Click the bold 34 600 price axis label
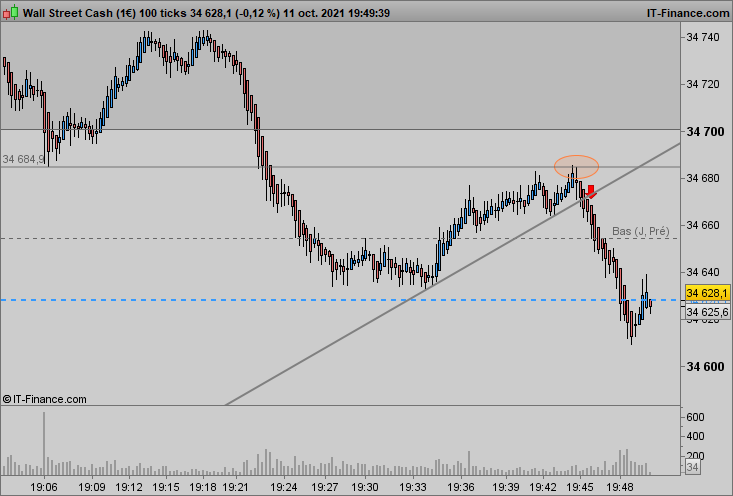Image resolution: width=733 pixels, height=496 pixels. 705,367
